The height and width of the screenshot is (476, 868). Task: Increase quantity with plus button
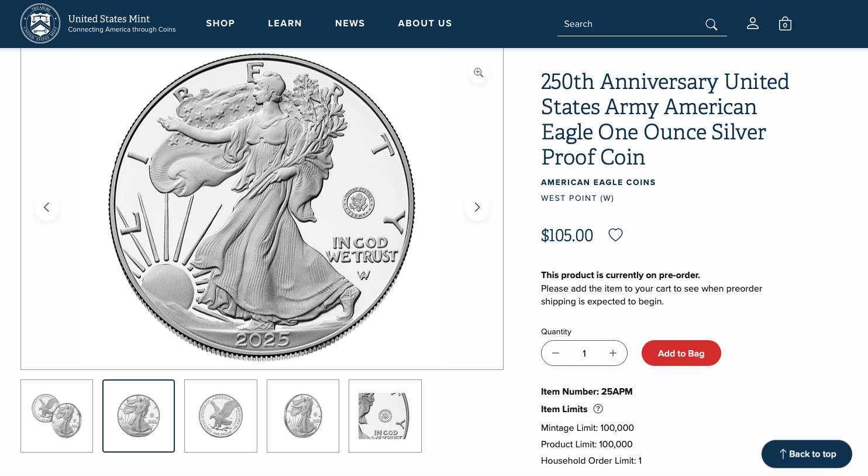click(x=613, y=353)
